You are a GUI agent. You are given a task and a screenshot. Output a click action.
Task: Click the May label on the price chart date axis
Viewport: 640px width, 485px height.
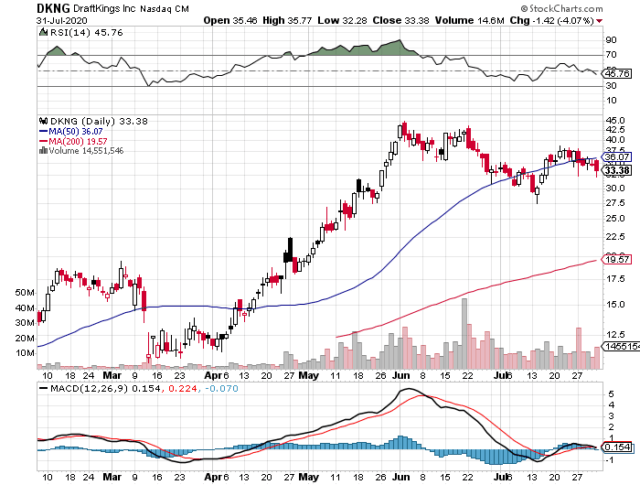click(x=309, y=376)
